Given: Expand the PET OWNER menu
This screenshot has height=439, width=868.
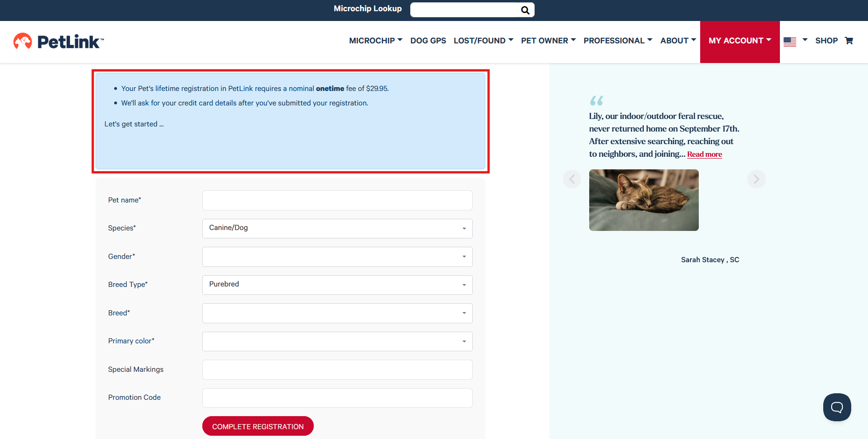Looking at the screenshot, I should tap(548, 41).
